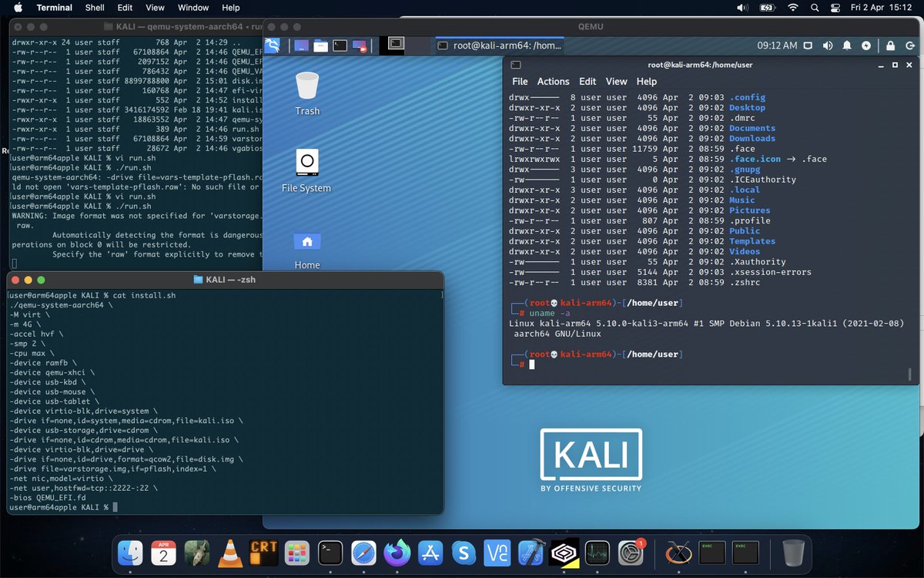Open the volume control in Kali panel
The image size is (924, 578).
coord(828,45)
